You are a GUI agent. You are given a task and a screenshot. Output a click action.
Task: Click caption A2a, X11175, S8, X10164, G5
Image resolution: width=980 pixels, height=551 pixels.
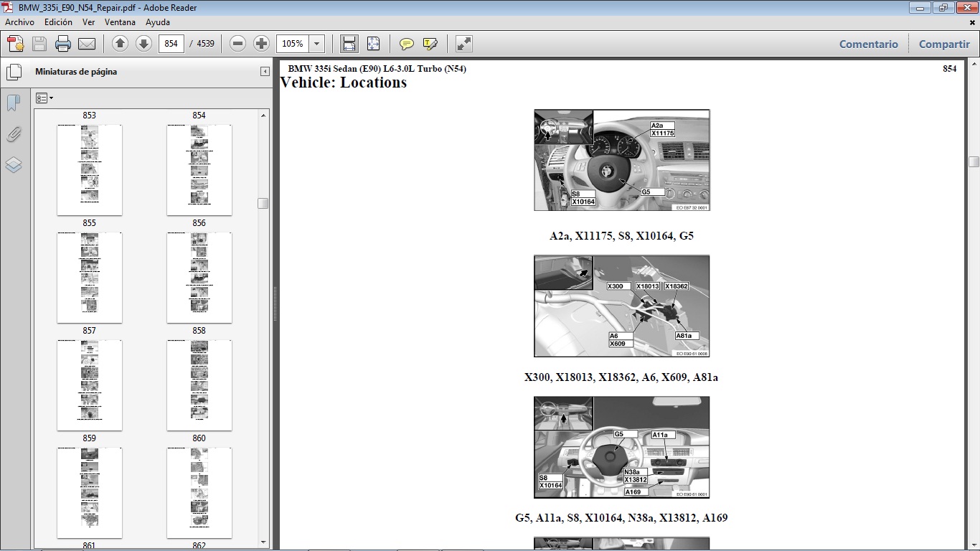pyautogui.click(x=621, y=236)
